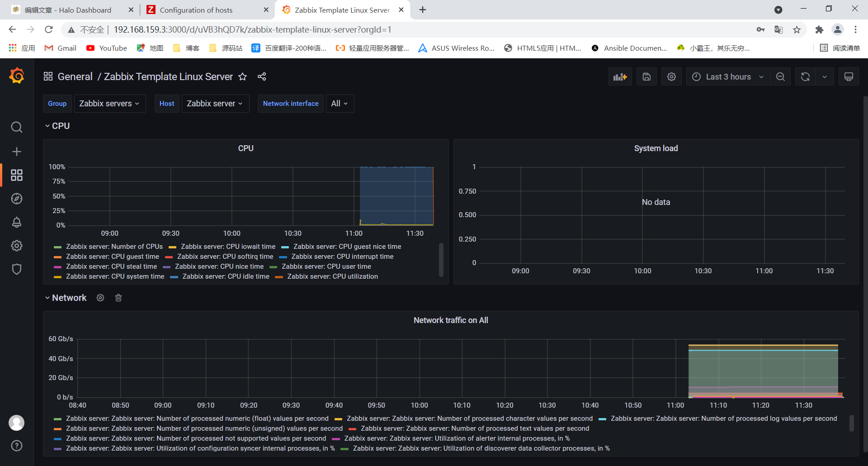Share dashboard icon

tap(262, 76)
